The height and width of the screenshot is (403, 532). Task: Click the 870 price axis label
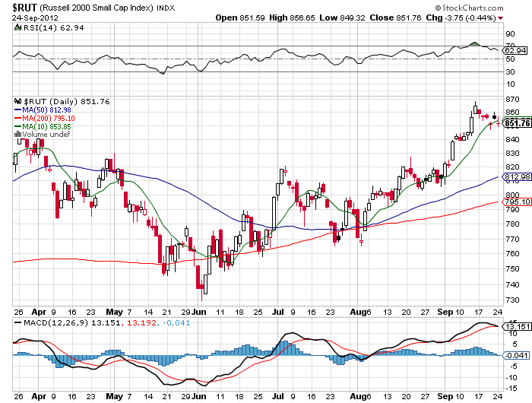pyautogui.click(x=512, y=99)
